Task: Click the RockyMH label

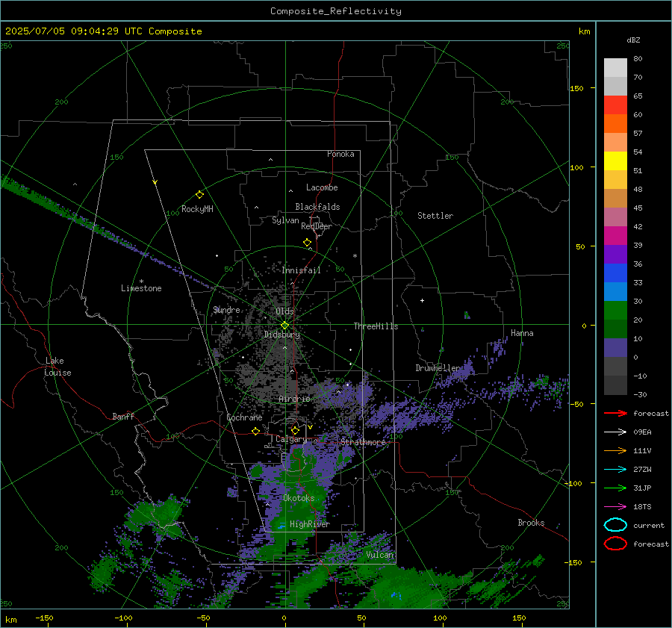Action: (197, 209)
